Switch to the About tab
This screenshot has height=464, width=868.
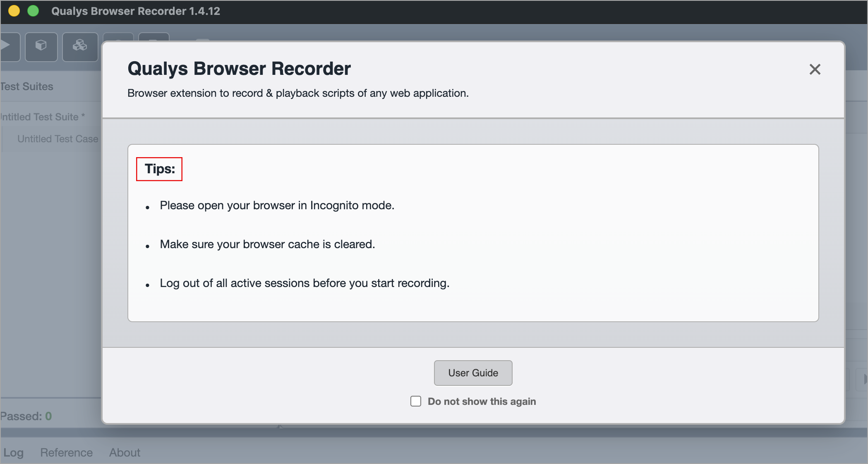click(x=125, y=452)
